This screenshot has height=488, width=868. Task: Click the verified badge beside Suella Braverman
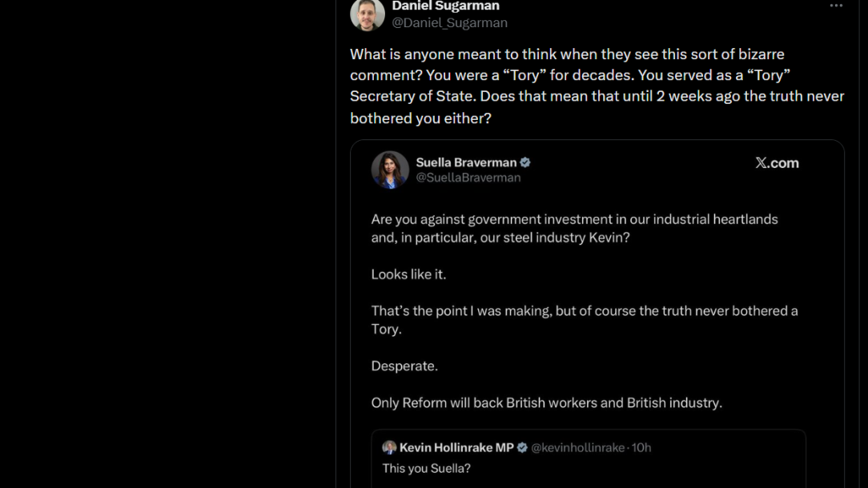(525, 162)
